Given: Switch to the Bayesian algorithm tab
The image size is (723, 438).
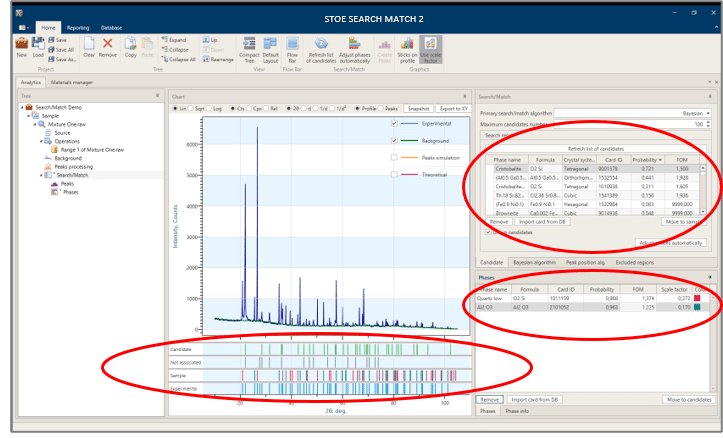Looking at the screenshot, I should [534, 262].
